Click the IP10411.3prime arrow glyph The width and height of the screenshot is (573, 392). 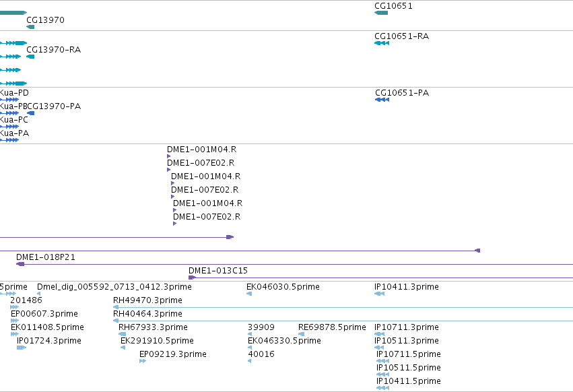[379, 294]
